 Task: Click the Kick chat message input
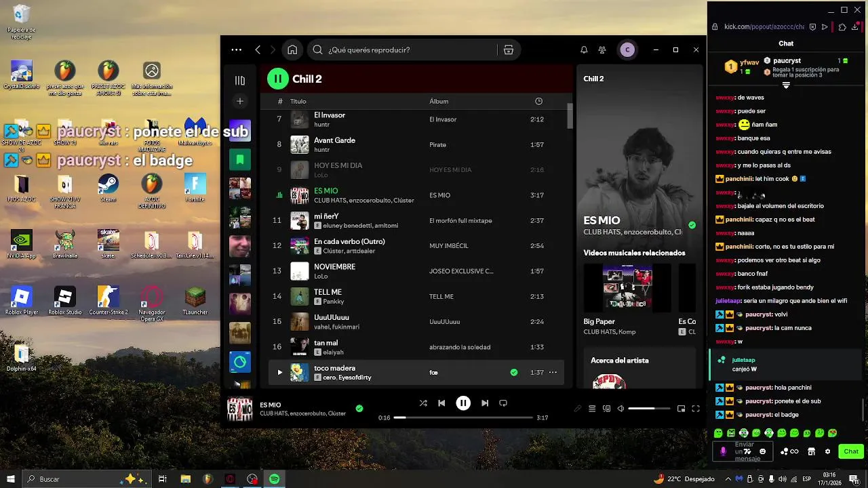click(x=743, y=451)
